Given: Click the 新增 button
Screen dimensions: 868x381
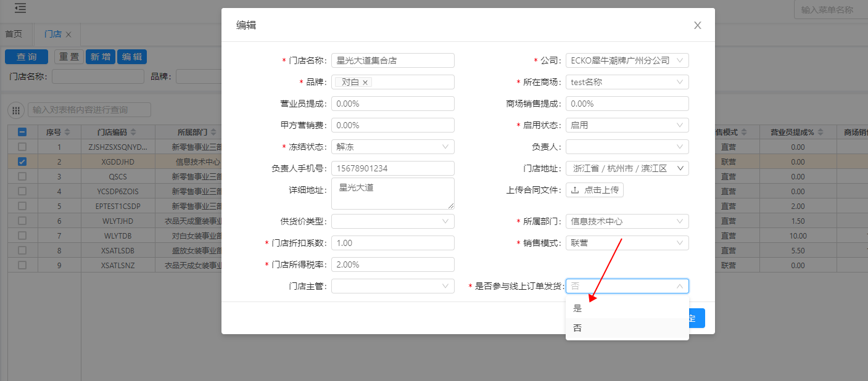Looking at the screenshot, I should coord(100,57).
